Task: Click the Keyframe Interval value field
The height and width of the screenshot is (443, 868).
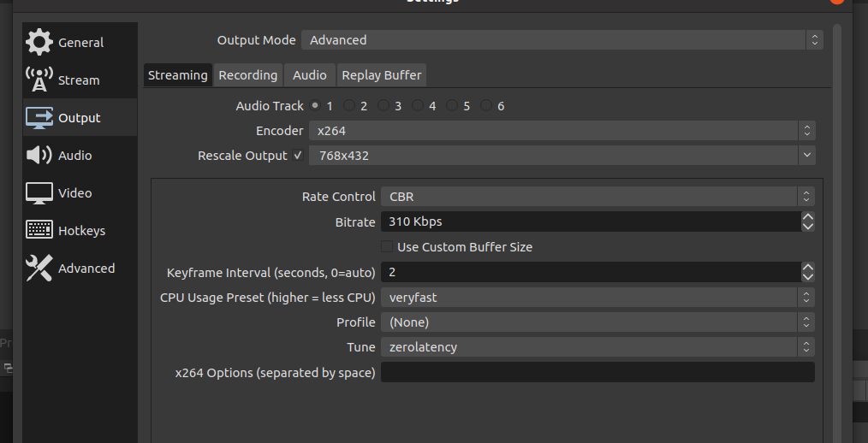Action: point(591,272)
